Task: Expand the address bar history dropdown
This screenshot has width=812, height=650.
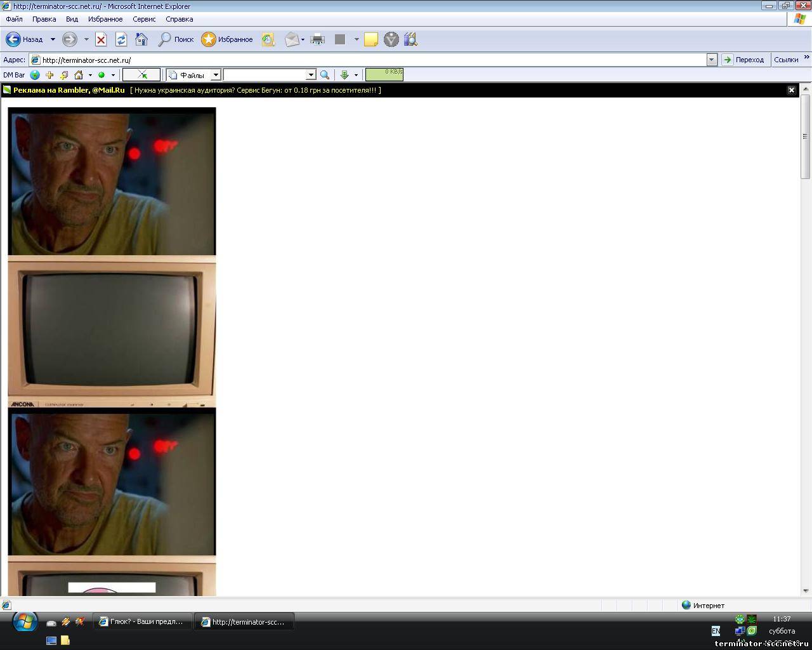Action: (x=712, y=60)
